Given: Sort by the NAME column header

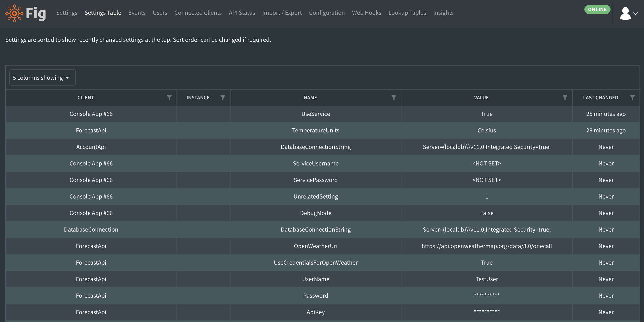Looking at the screenshot, I should [310, 98].
